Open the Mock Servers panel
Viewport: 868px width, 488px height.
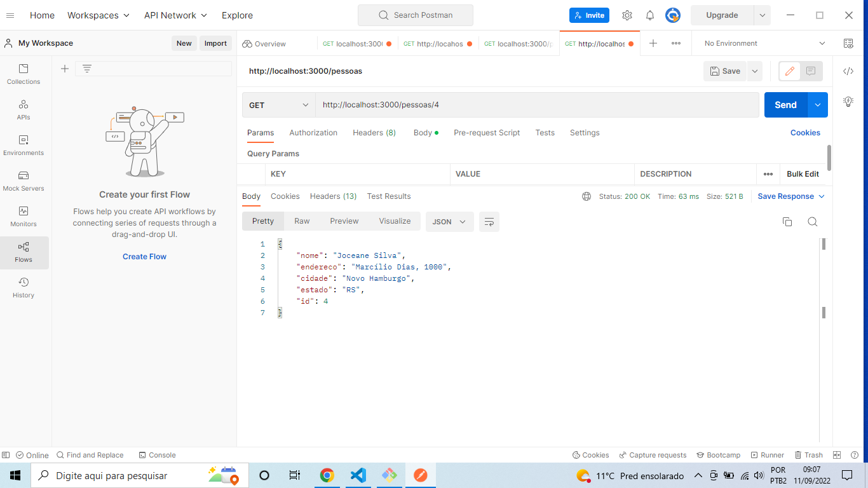coord(24,181)
